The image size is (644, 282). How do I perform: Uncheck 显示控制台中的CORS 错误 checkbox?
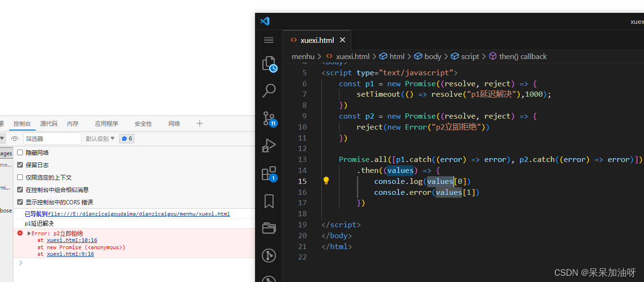(20, 202)
